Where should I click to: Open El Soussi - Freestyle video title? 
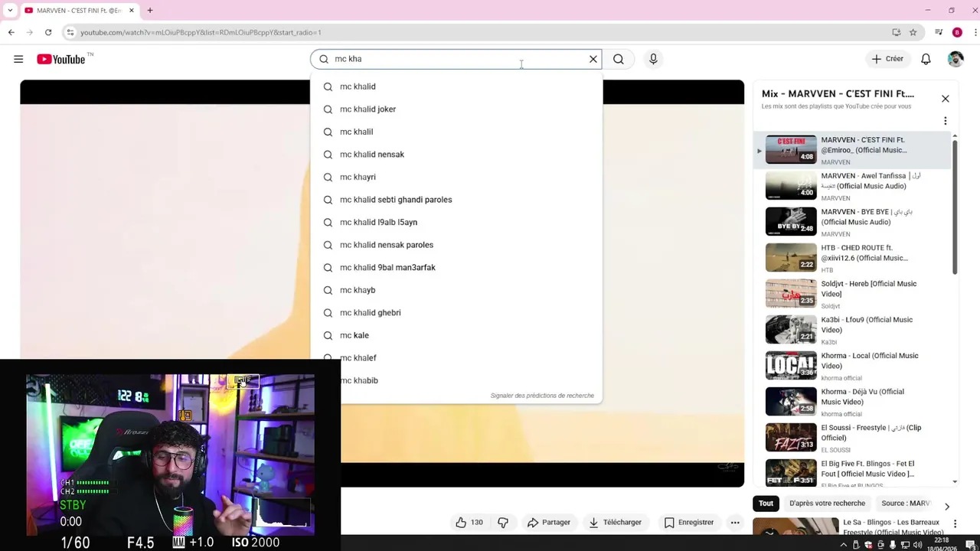tap(871, 432)
